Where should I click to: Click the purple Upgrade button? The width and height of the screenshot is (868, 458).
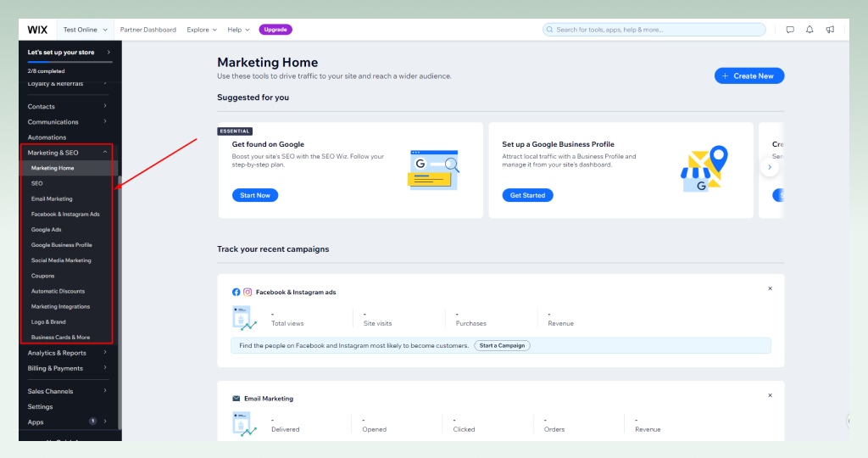[275, 30]
